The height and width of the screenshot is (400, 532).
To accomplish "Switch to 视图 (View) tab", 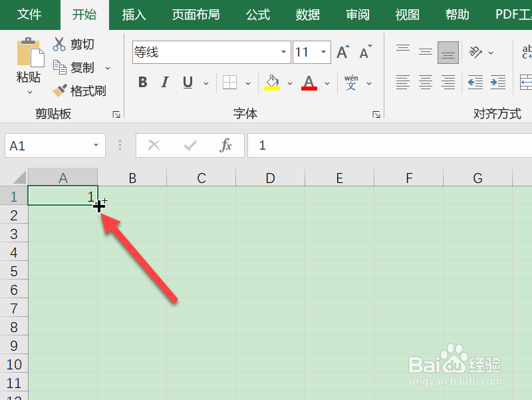I will coord(407,15).
